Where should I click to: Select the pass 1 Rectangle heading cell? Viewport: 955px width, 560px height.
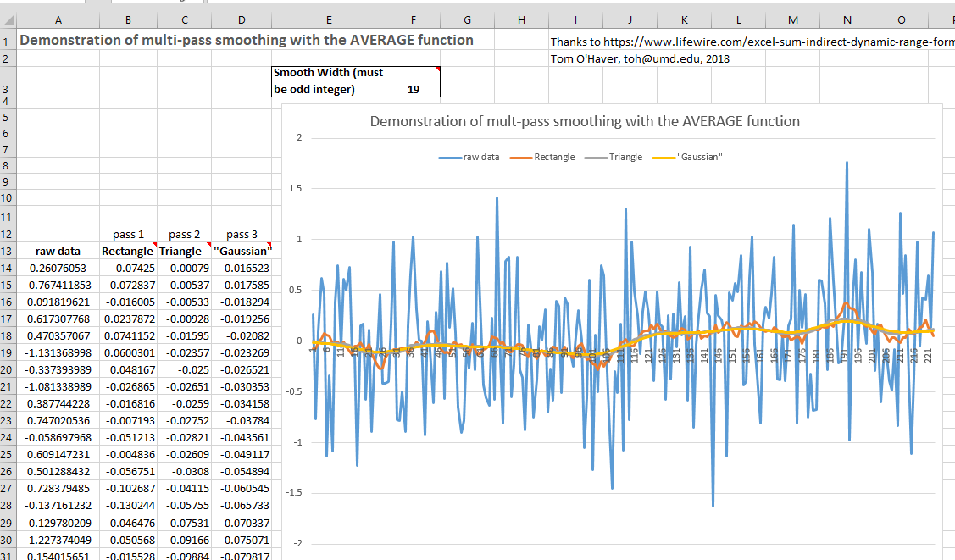click(127, 251)
